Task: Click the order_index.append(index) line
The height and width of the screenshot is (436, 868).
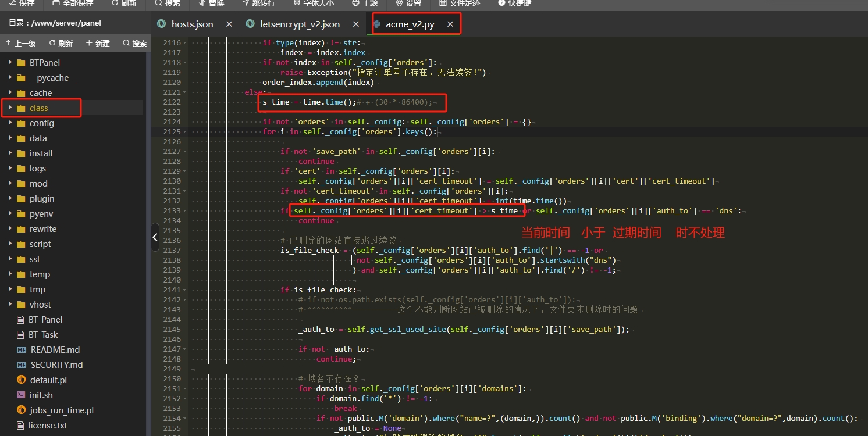Action: coord(318,82)
